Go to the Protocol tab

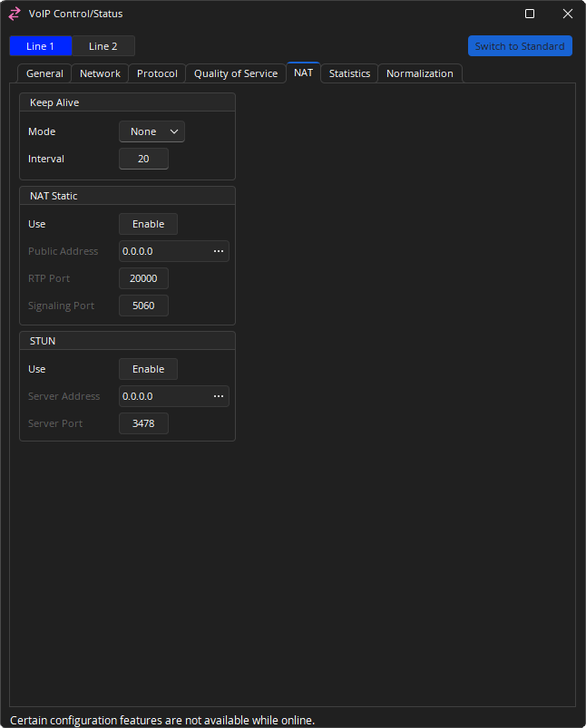157,73
